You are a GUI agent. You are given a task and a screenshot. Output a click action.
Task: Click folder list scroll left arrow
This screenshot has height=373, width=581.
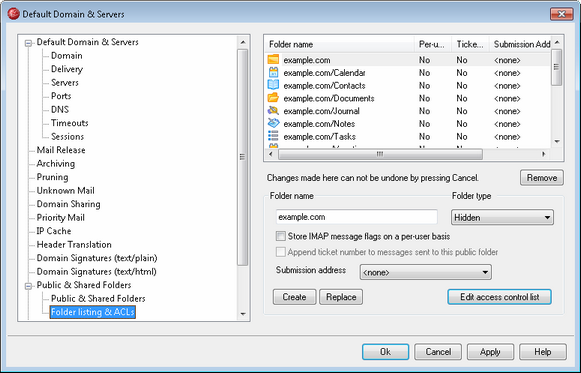click(271, 154)
